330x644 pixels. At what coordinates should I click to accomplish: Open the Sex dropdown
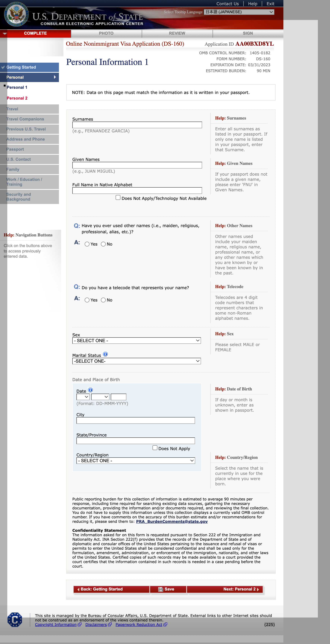136,340
